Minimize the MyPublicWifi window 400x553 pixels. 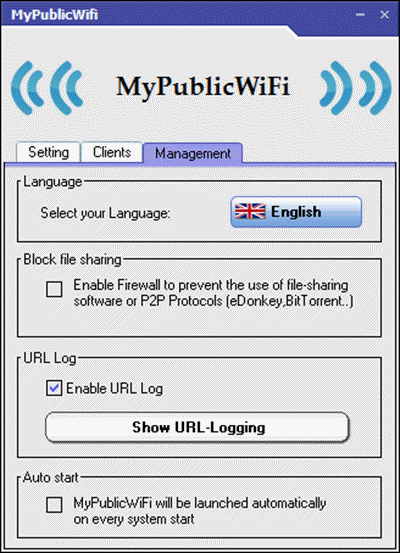[x=360, y=14]
